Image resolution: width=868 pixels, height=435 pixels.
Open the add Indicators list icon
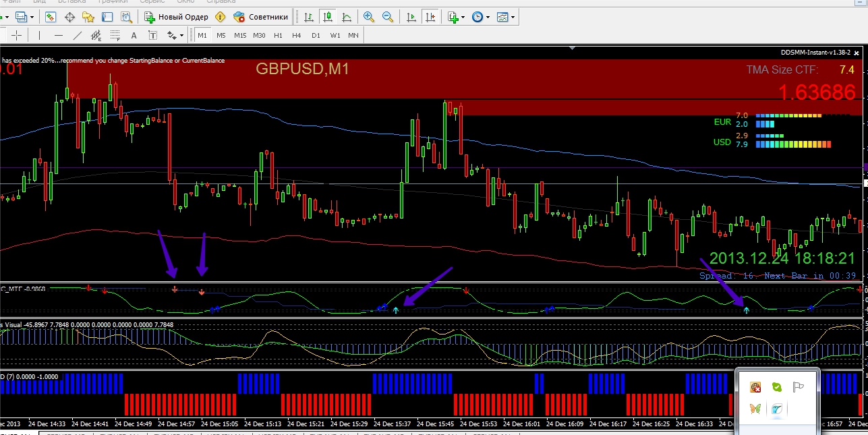[453, 17]
